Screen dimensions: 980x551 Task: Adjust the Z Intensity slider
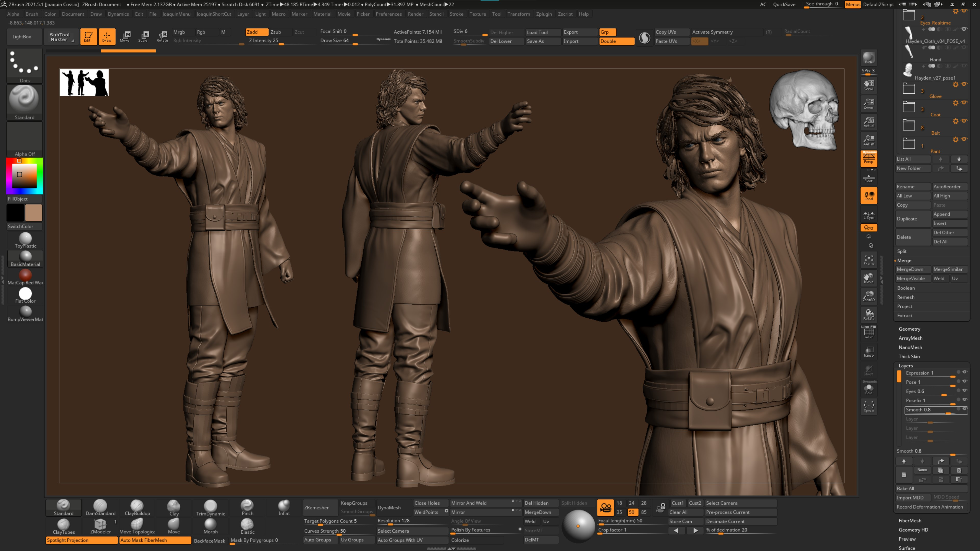tap(281, 41)
